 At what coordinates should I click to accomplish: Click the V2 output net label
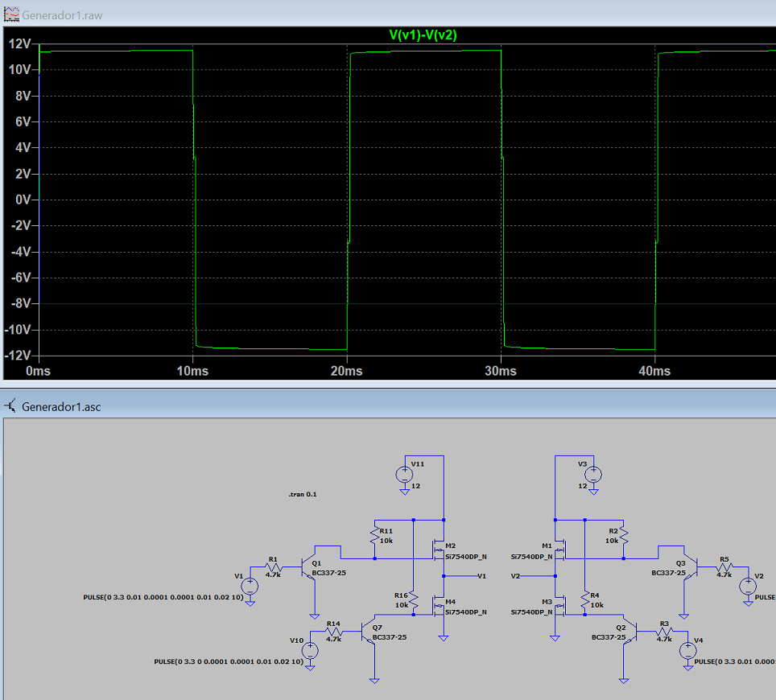pos(515,576)
